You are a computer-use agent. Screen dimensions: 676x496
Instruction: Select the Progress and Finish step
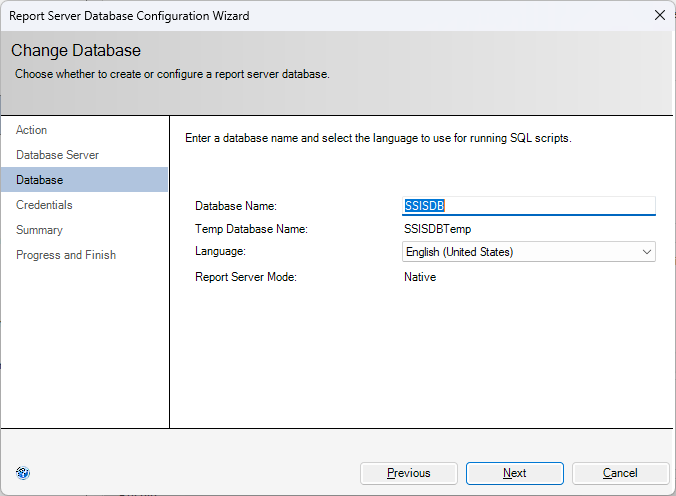(66, 255)
